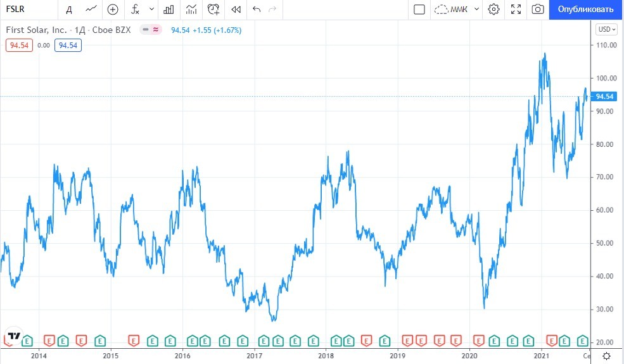Toggle fullscreen mode for the chart
The height and width of the screenshot is (364, 624).
coord(516,9)
